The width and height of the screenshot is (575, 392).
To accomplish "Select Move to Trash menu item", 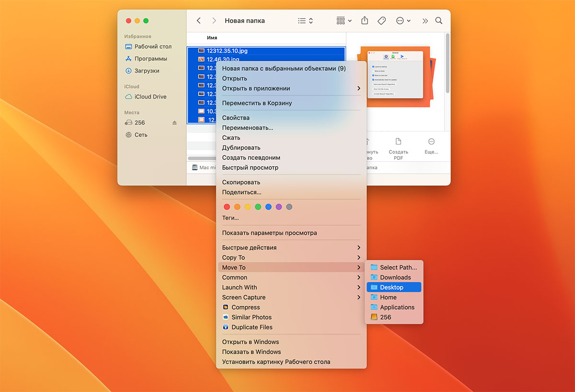I will point(257,103).
